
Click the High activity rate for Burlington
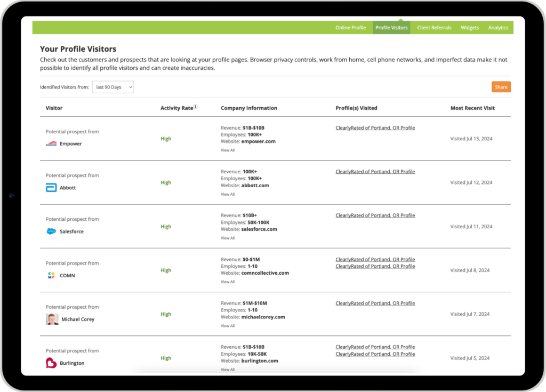[x=166, y=358]
